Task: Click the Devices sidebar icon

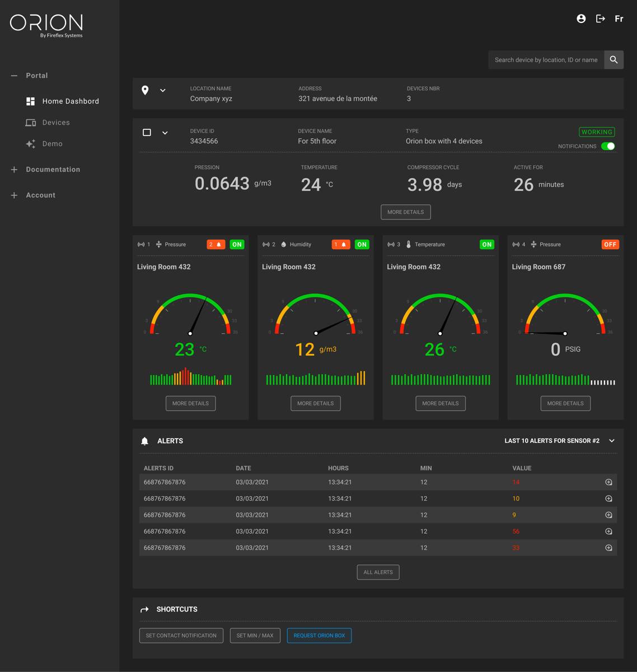Action: [x=31, y=123]
